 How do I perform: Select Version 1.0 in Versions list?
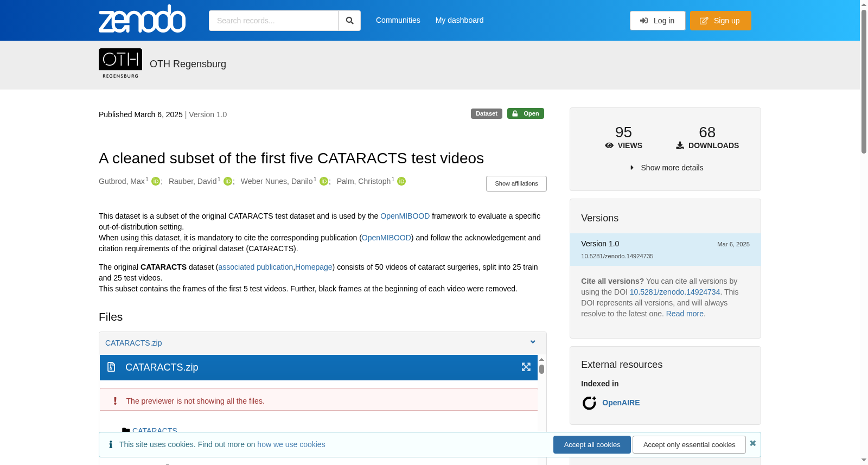pos(665,250)
